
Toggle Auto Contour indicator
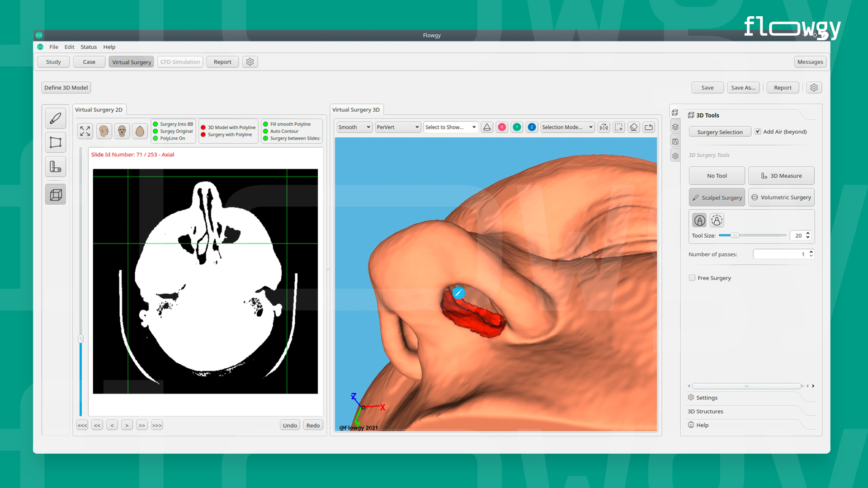[x=265, y=131]
